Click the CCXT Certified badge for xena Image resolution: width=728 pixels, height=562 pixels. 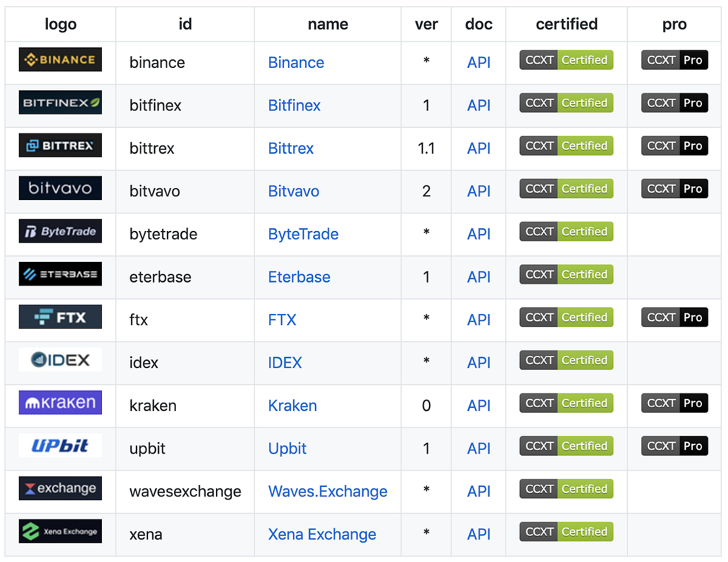coord(566,531)
